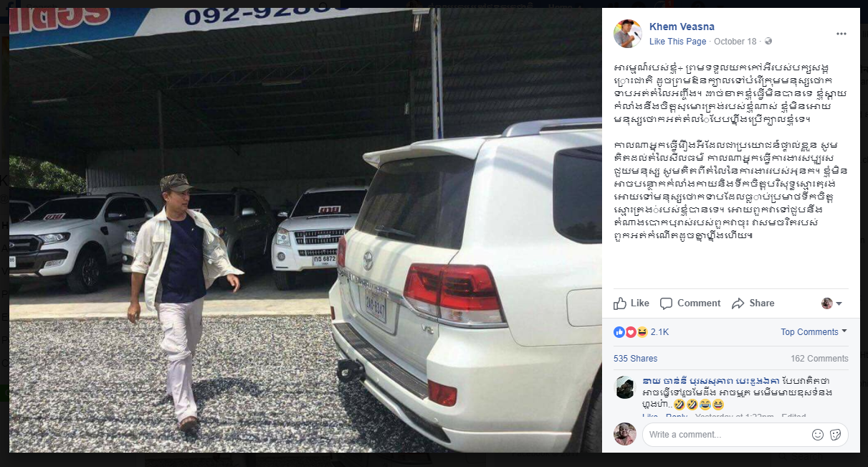
Task: Open the post options ellipsis menu
Action: coord(841,34)
